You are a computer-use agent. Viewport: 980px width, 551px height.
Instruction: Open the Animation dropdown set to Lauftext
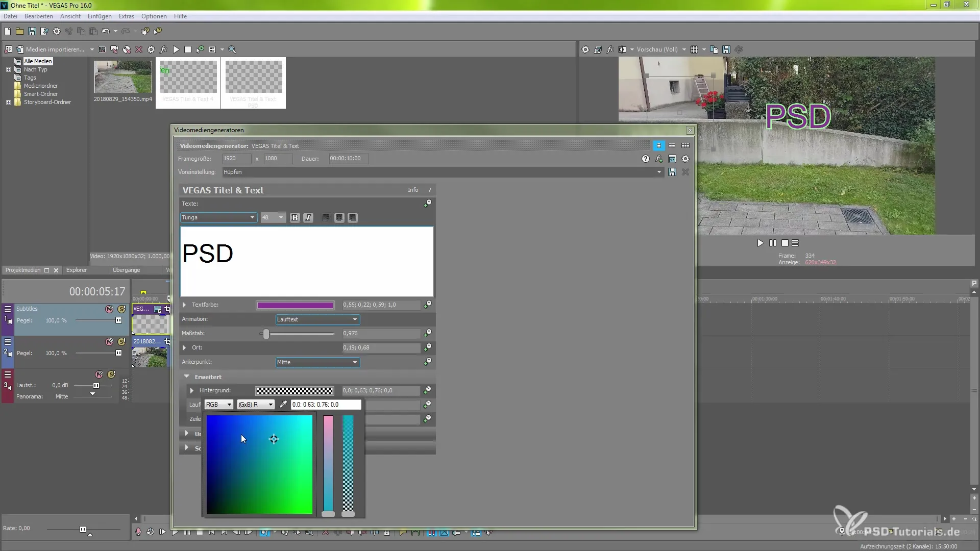(x=317, y=319)
